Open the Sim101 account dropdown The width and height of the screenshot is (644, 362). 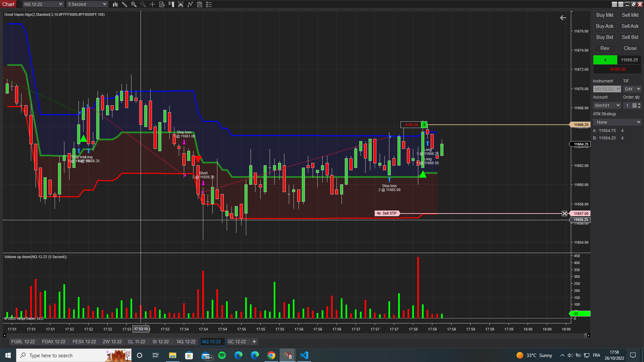click(x=607, y=106)
